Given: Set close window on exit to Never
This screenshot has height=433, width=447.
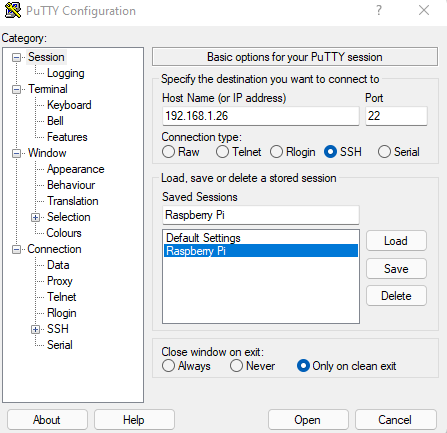Looking at the screenshot, I should pyautogui.click(x=236, y=366).
